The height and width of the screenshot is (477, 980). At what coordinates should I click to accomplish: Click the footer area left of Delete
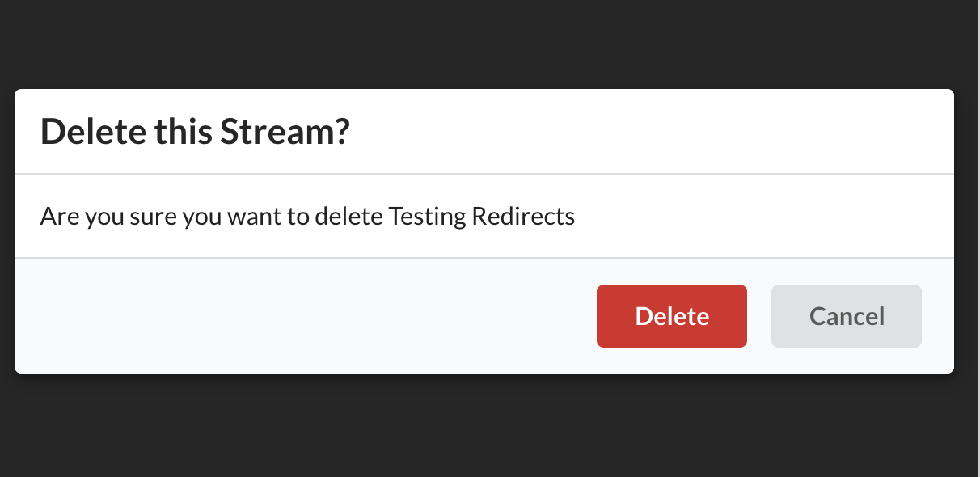click(306, 316)
